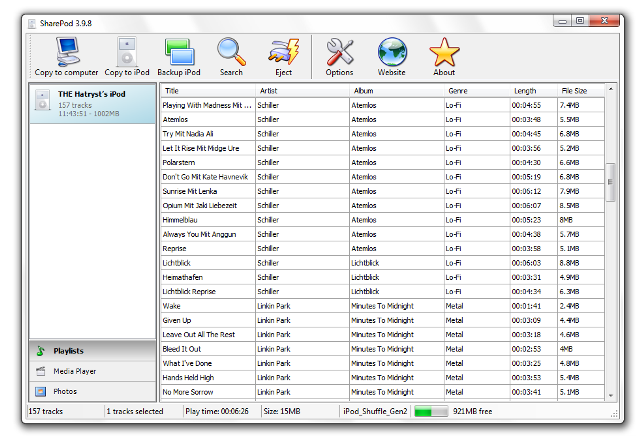
Task: Click the iPod device icon in the sidebar
Action: [42, 100]
